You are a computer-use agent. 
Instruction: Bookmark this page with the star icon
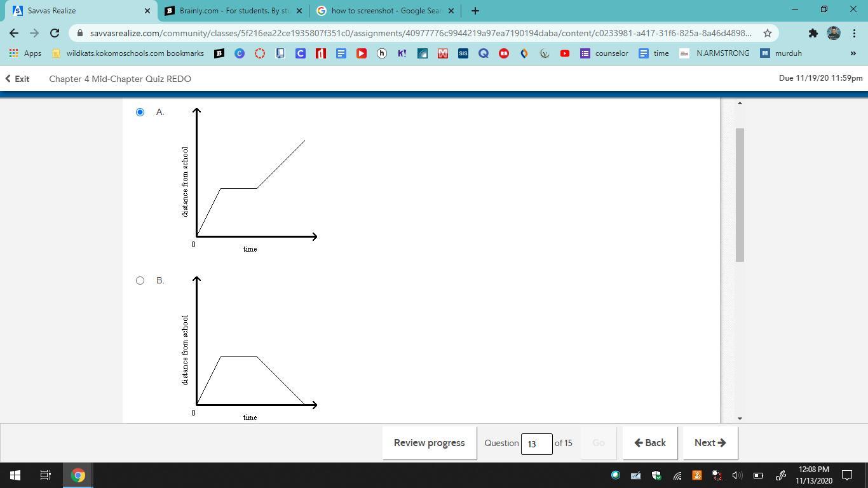tap(767, 33)
